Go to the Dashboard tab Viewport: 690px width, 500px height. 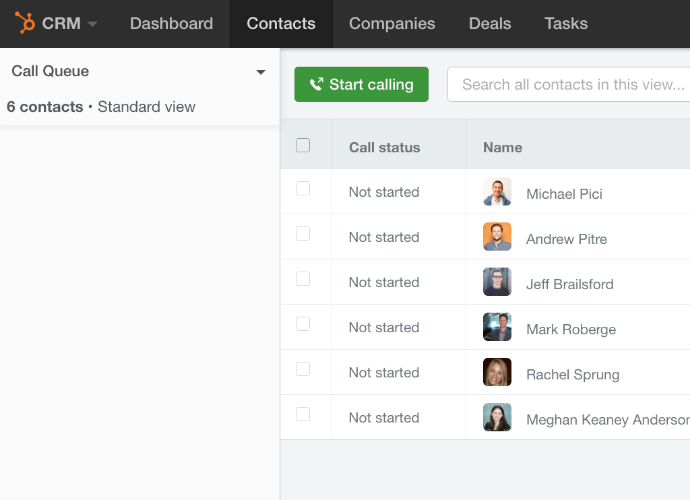(171, 23)
